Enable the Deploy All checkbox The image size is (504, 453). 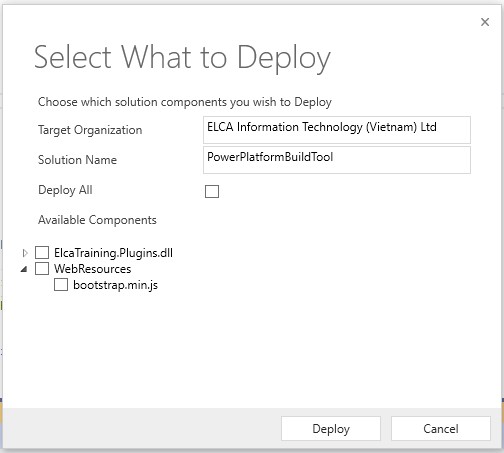212,192
